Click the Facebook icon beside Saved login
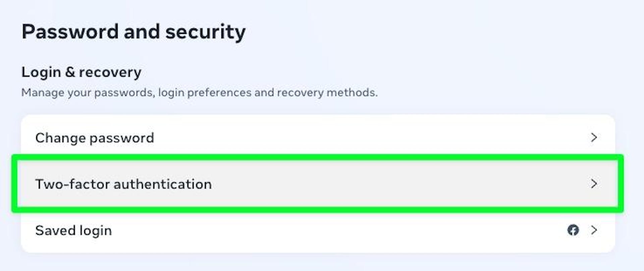 [x=573, y=230]
